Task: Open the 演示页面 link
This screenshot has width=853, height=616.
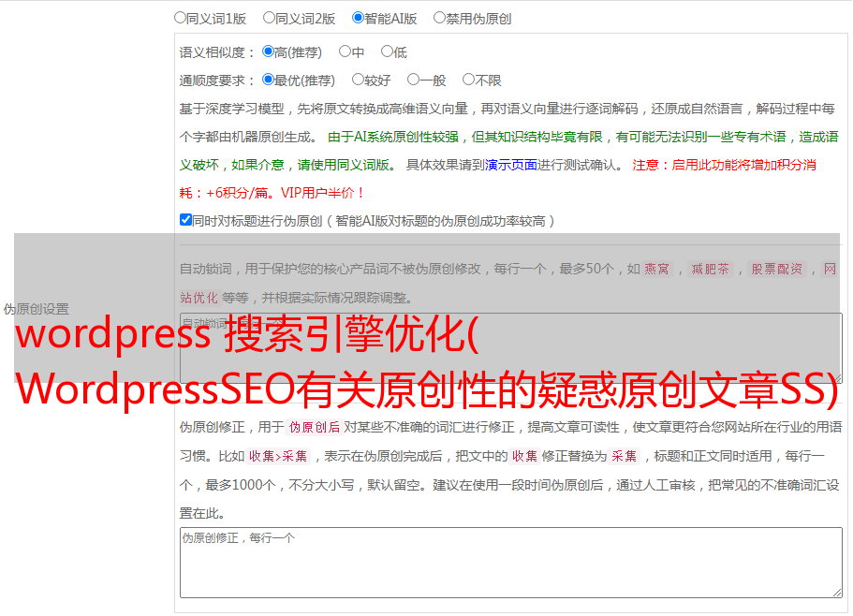Action: (511, 165)
